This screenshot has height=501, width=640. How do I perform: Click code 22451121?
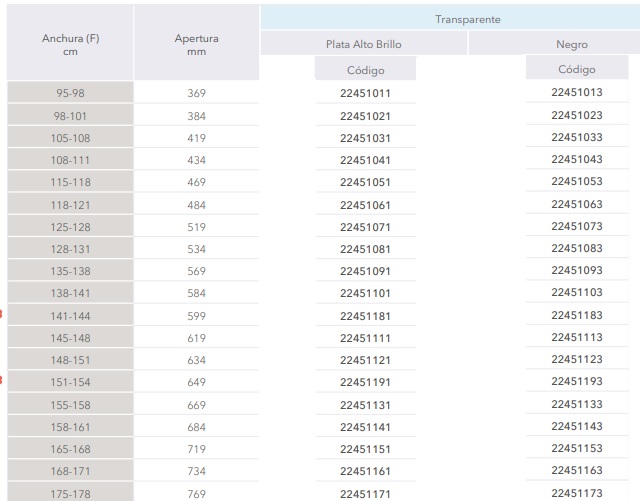(x=365, y=360)
